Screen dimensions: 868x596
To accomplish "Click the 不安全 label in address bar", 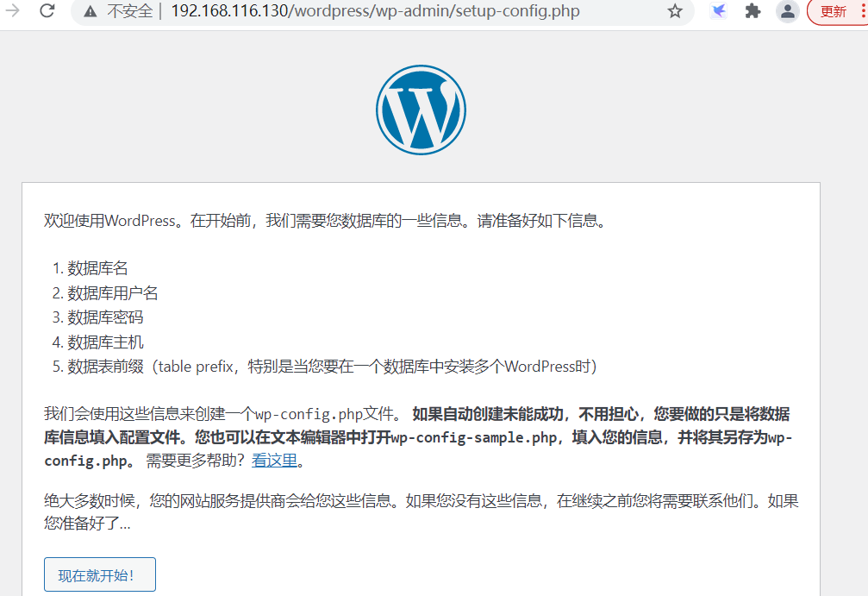I will click(x=129, y=11).
